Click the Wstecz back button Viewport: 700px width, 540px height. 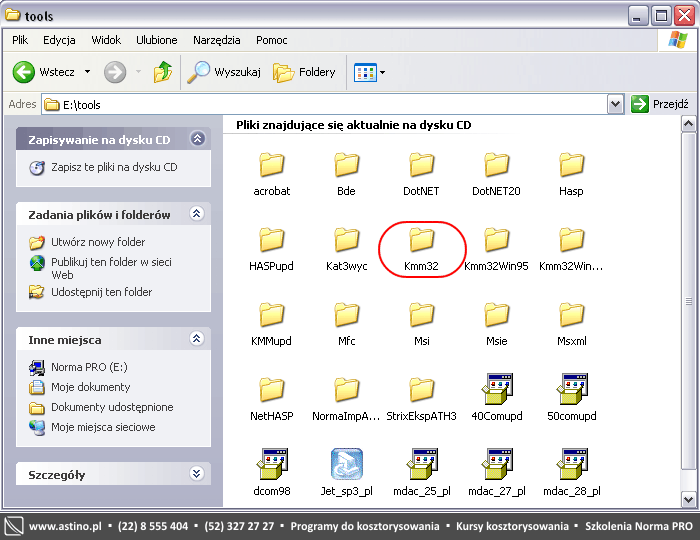click(43, 72)
